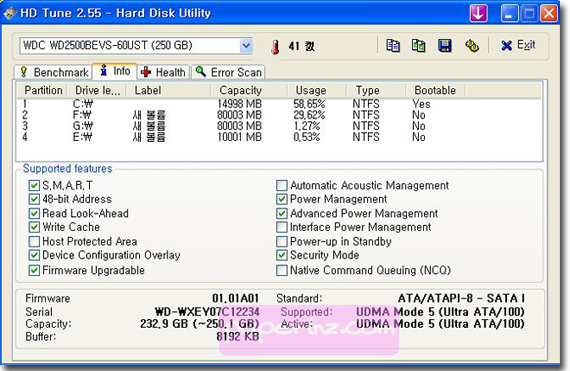This screenshot has width=570, height=371.
Task: Click the copy screenshot icon
Action: pos(418,46)
